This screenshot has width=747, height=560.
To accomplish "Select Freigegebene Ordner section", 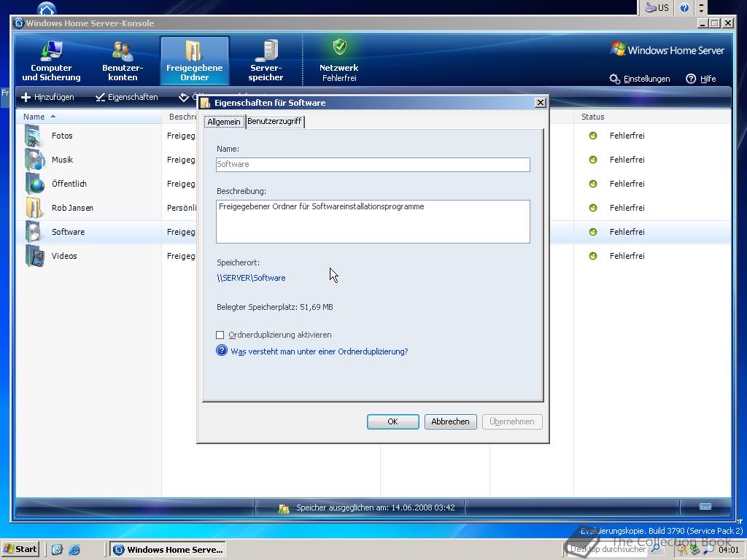I will tap(194, 61).
